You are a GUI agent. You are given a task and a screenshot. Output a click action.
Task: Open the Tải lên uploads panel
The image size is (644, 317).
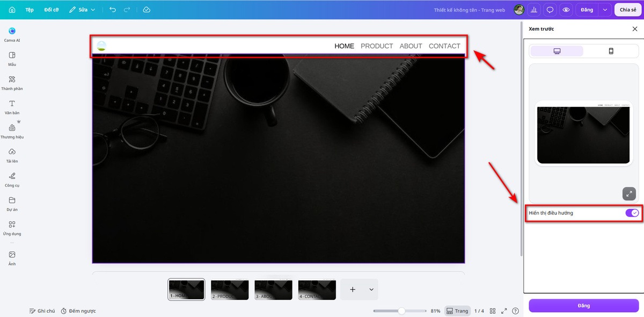pyautogui.click(x=12, y=155)
